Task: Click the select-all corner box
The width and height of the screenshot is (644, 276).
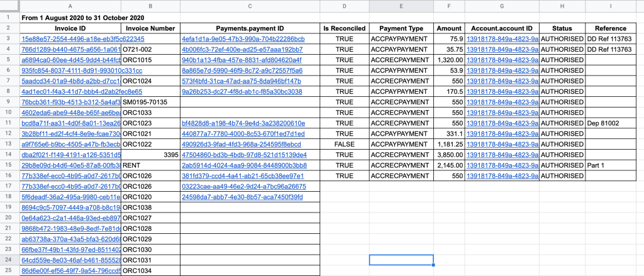Action: 10,6
